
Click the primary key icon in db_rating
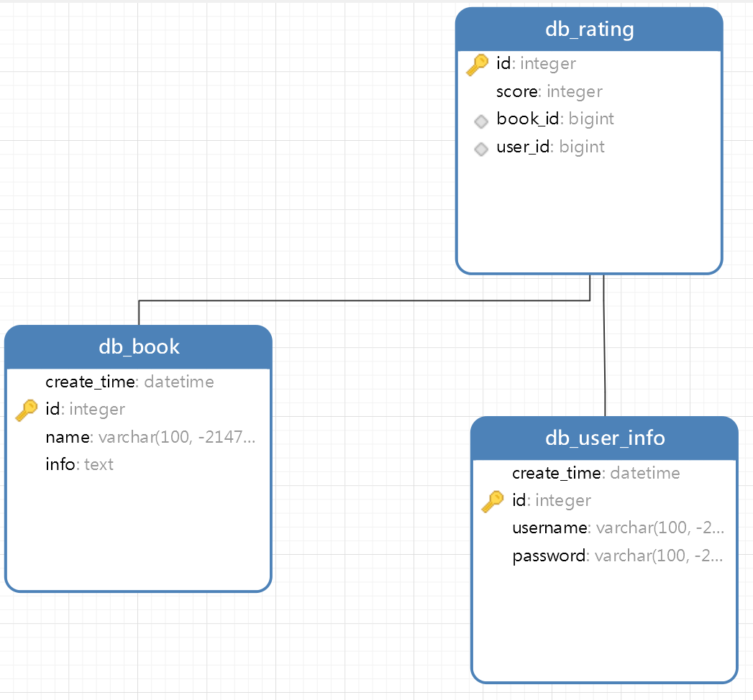coord(478,64)
